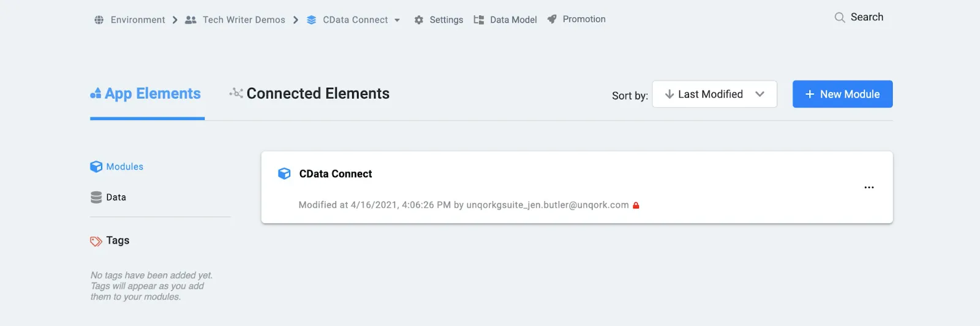Switch to the App Elements tab
Image resolution: width=980 pixels, height=326 pixels.
[x=146, y=94]
